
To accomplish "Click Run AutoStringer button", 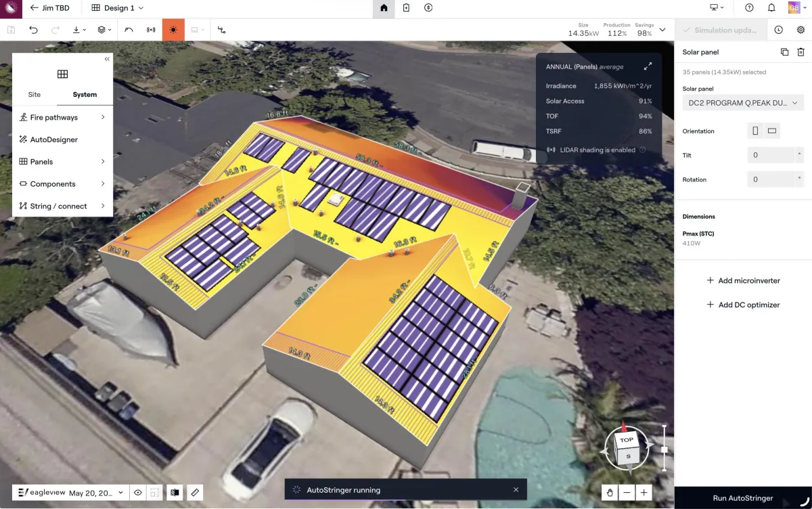I will pyautogui.click(x=743, y=498).
